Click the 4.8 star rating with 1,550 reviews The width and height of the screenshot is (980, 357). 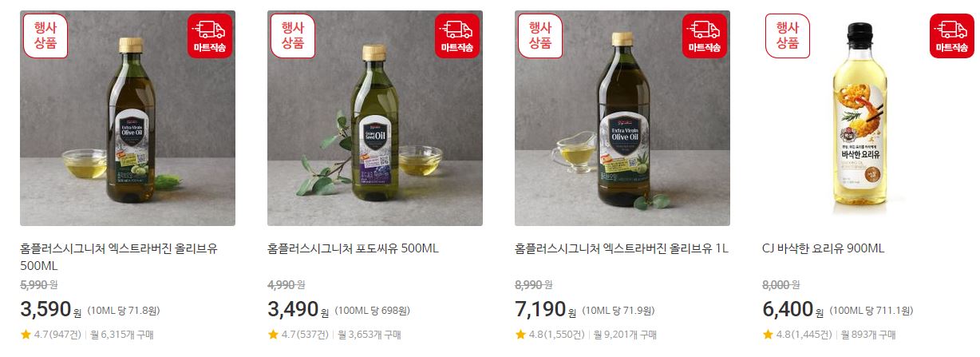pos(552,335)
